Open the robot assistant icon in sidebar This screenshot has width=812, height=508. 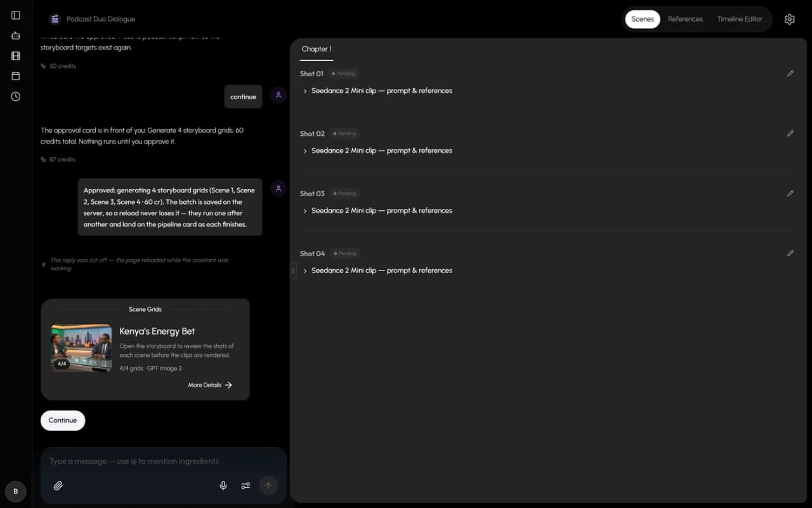(x=16, y=36)
